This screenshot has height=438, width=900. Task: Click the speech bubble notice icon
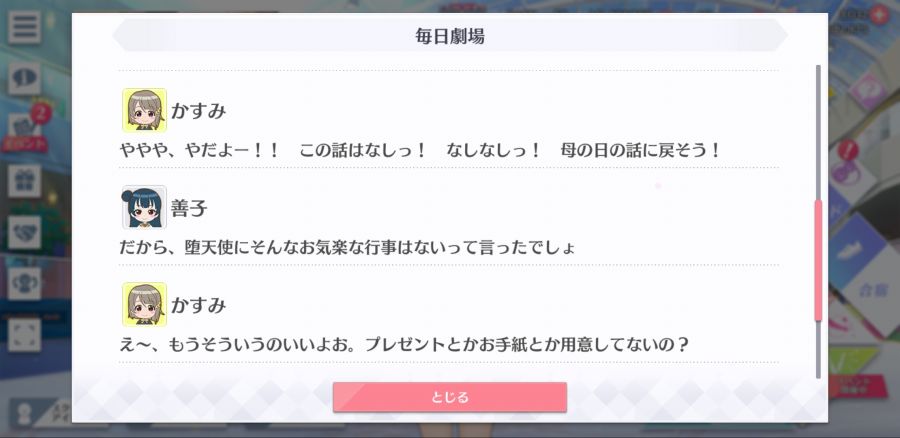[24, 79]
